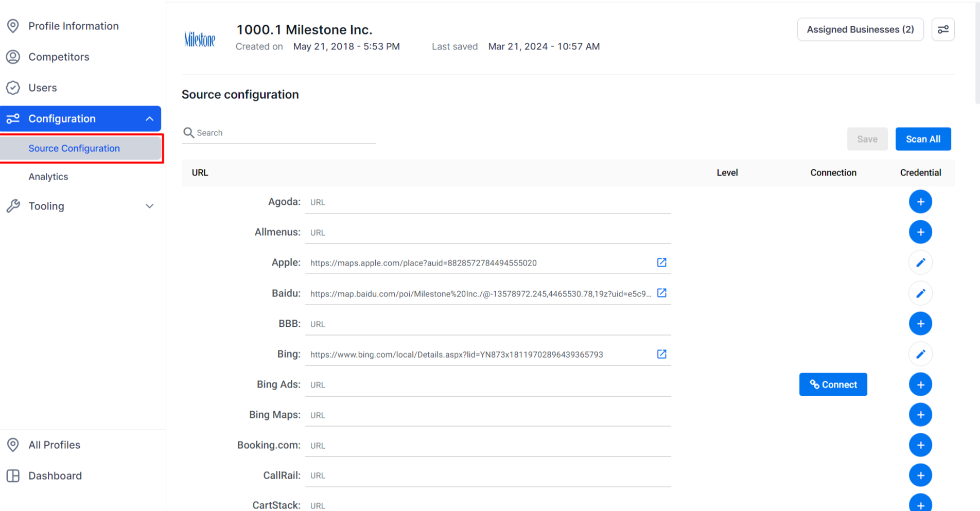
Task: Go to Competitors section
Action: 59,57
